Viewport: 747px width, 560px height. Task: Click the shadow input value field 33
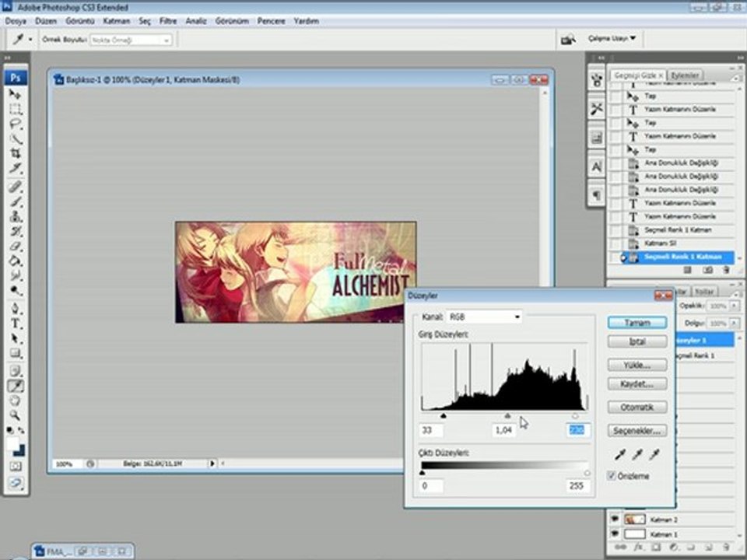[x=431, y=430]
